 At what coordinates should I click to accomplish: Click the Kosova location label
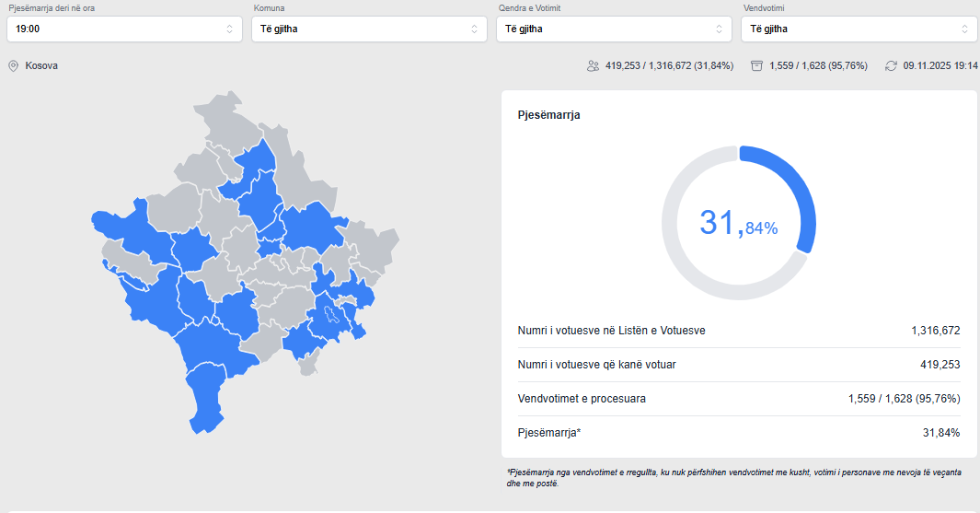click(41, 66)
